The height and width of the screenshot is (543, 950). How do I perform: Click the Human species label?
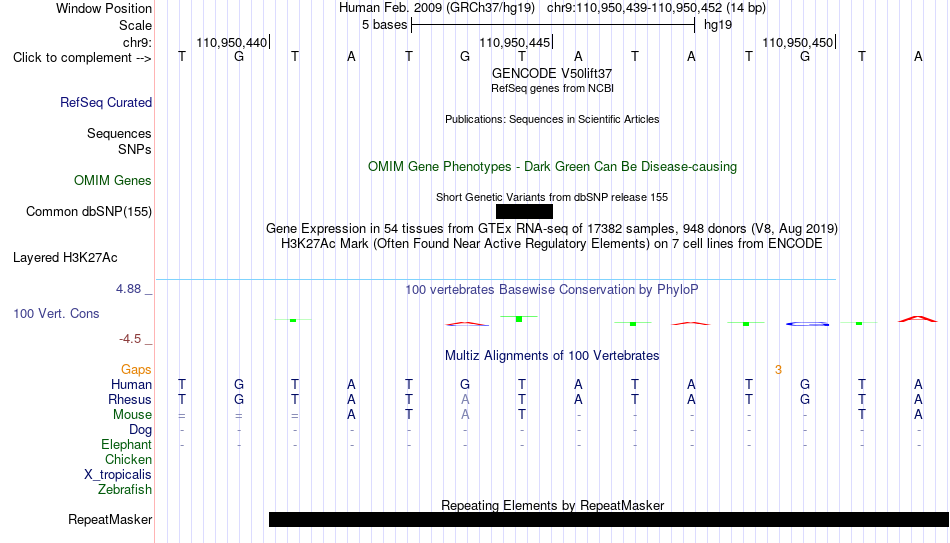pyautogui.click(x=131, y=384)
